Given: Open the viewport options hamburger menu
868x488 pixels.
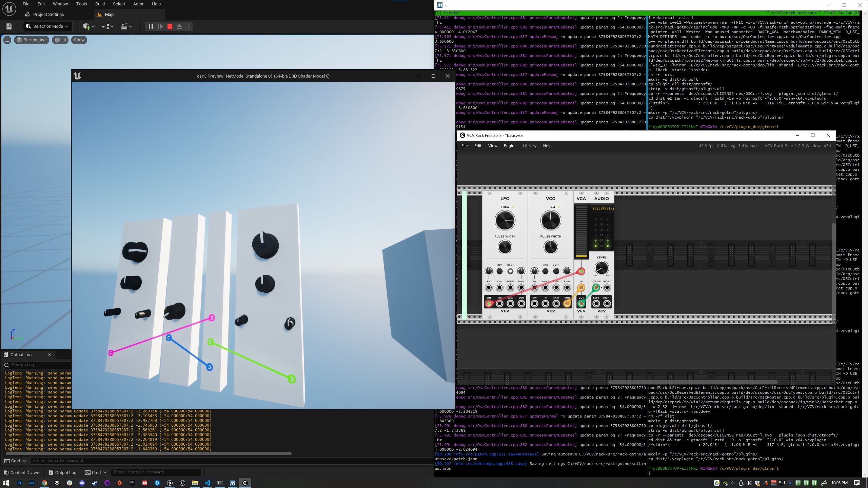Looking at the screenshot, I should (x=7, y=40).
